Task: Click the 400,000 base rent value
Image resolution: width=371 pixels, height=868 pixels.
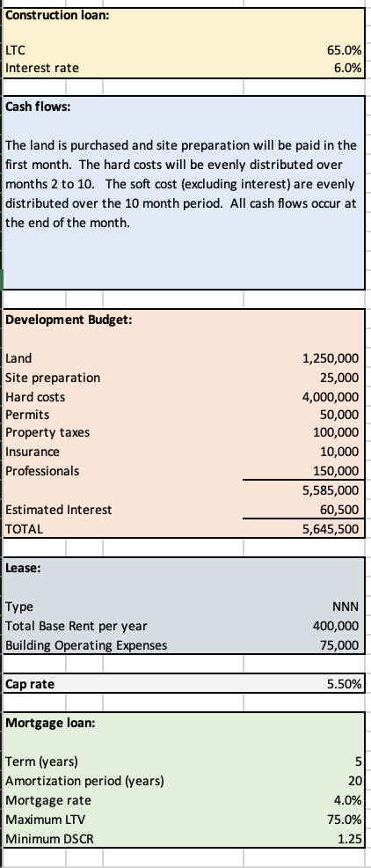Action: pyautogui.click(x=336, y=626)
